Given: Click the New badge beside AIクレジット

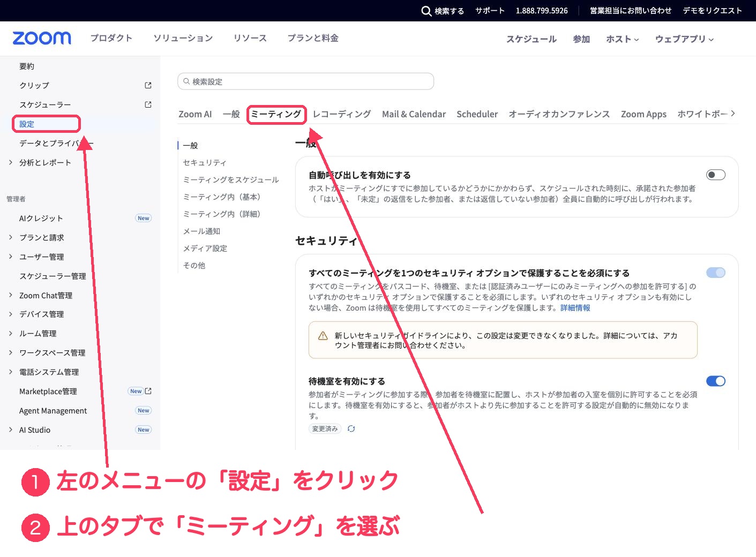Looking at the screenshot, I should [x=144, y=218].
